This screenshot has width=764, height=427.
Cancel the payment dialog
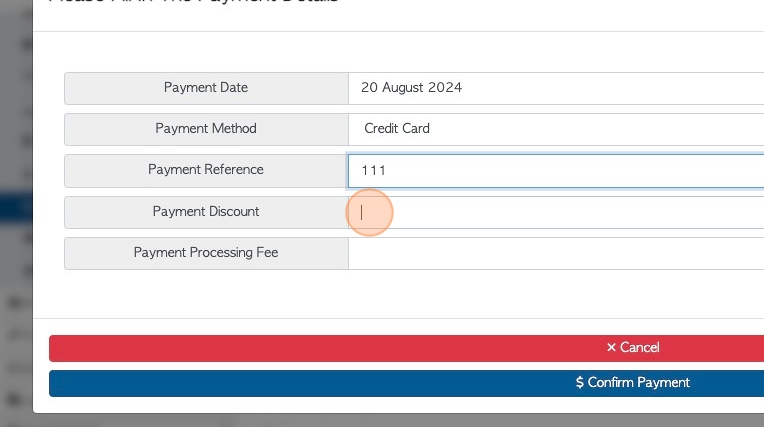point(406,348)
